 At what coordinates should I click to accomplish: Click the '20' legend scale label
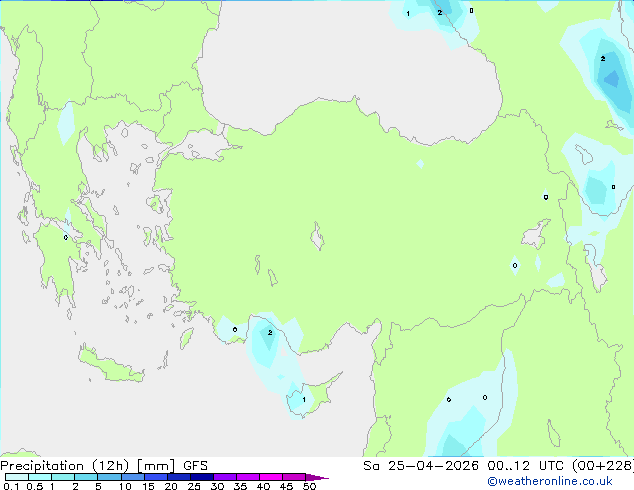coord(171,486)
